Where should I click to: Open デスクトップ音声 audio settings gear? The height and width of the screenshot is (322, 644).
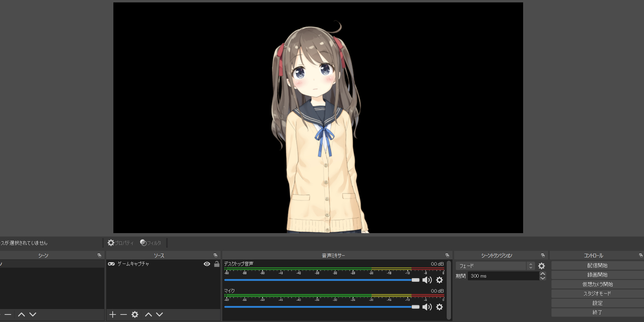439,280
